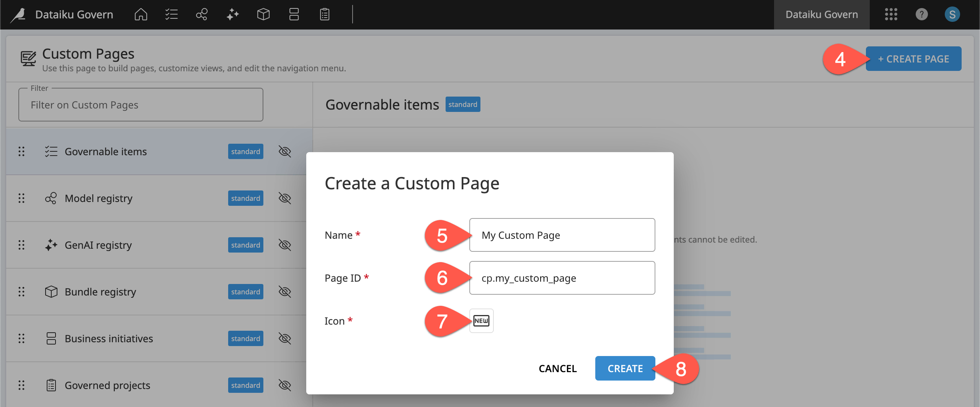
Task: Click the CREATE button in dialog
Action: 625,368
